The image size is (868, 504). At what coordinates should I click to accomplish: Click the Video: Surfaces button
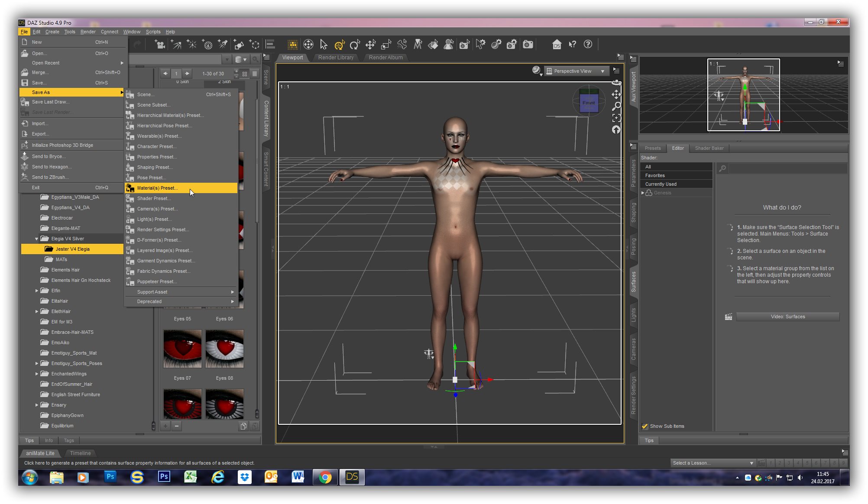(x=787, y=317)
